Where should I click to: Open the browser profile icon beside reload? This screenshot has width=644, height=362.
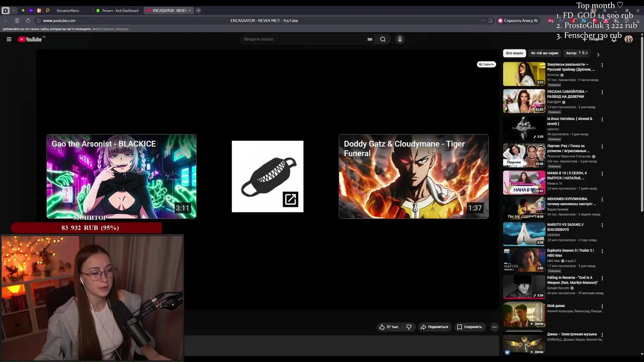(17, 21)
